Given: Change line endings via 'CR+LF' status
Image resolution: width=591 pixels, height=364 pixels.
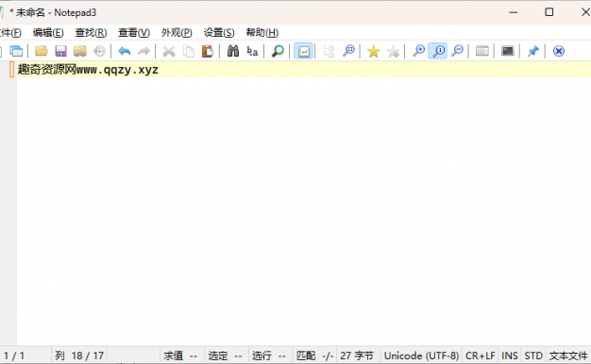Looking at the screenshot, I should click(x=481, y=356).
